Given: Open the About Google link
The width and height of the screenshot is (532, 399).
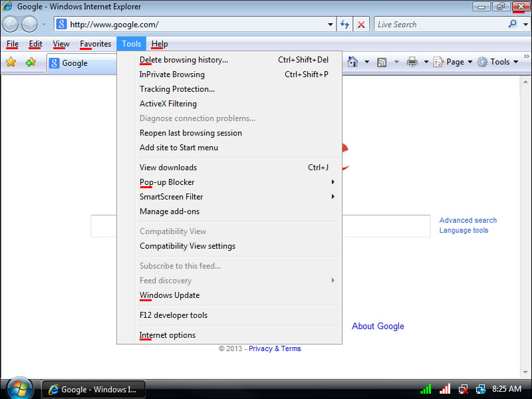Looking at the screenshot, I should pos(378,326).
